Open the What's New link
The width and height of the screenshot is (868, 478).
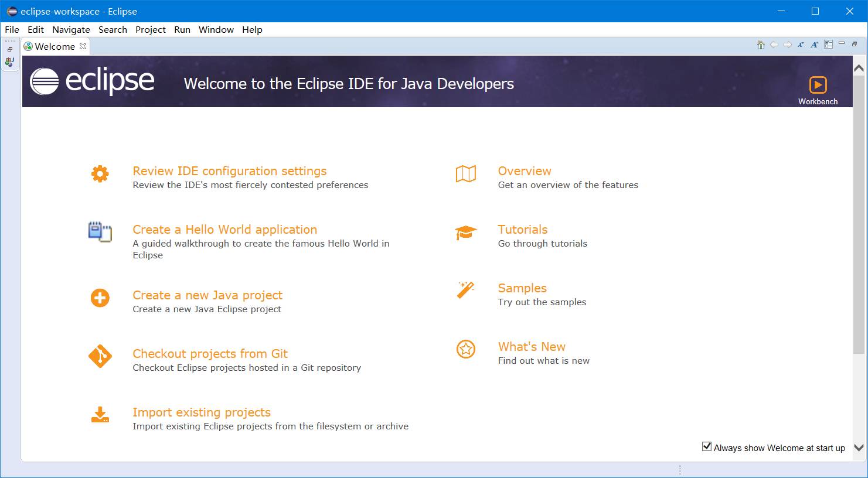tap(532, 347)
